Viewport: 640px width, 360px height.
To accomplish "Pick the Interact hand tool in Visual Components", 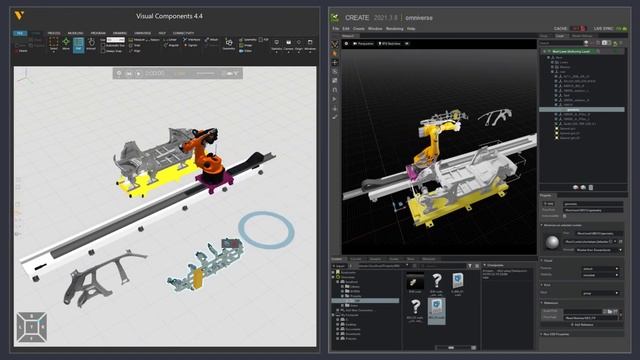I will click(91, 44).
